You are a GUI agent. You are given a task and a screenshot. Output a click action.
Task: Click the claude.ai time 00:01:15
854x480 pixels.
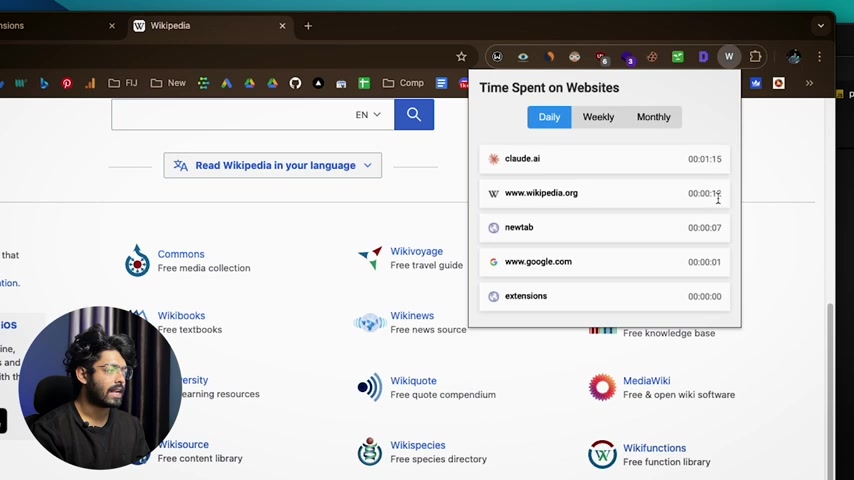pos(704,159)
